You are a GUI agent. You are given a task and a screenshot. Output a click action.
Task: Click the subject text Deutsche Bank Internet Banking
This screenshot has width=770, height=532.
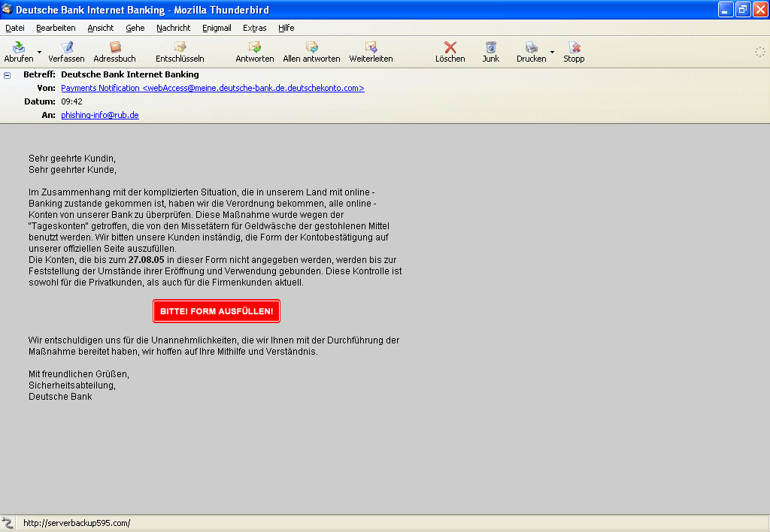130,74
